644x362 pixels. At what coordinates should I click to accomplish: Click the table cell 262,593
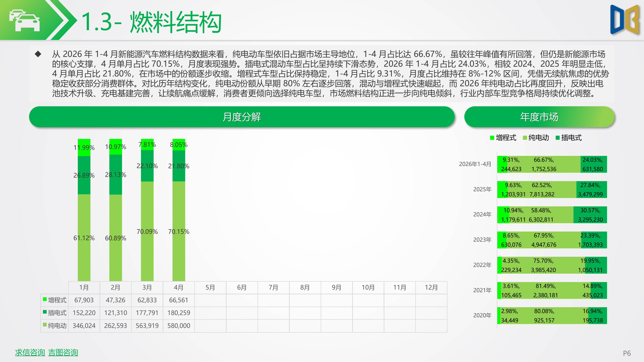pyautogui.click(x=116, y=326)
